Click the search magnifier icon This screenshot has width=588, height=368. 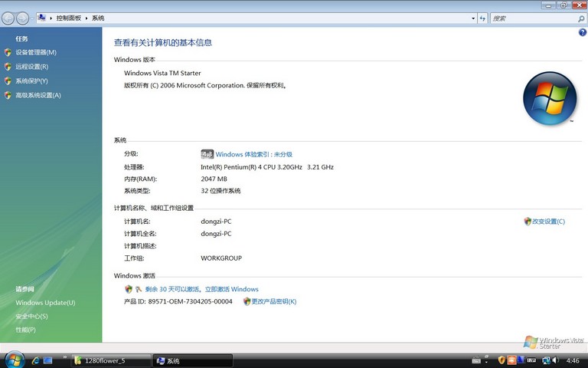(581, 18)
